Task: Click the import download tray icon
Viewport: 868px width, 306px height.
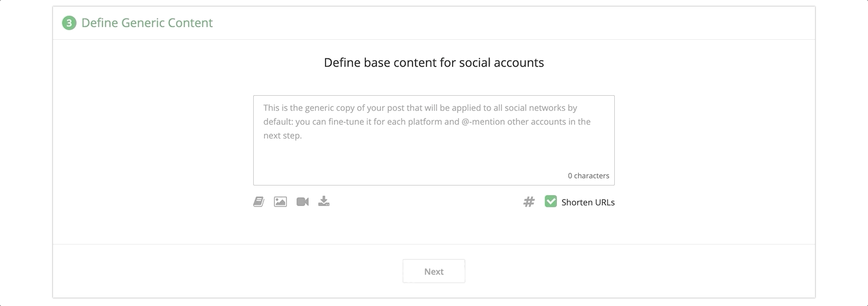Action: click(324, 201)
